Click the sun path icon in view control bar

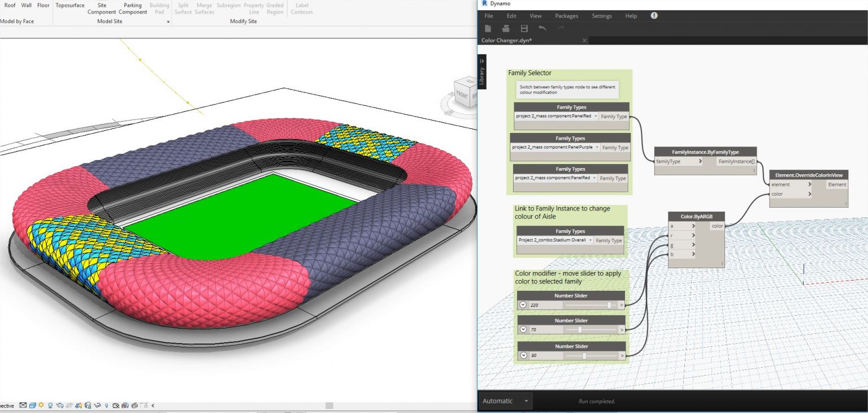[41, 405]
